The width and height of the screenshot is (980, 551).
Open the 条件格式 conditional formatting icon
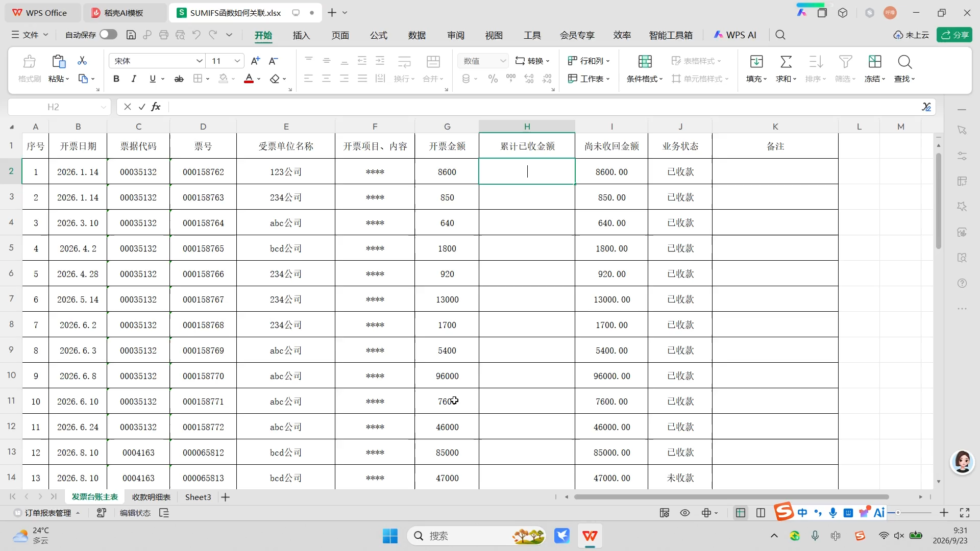pyautogui.click(x=645, y=62)
